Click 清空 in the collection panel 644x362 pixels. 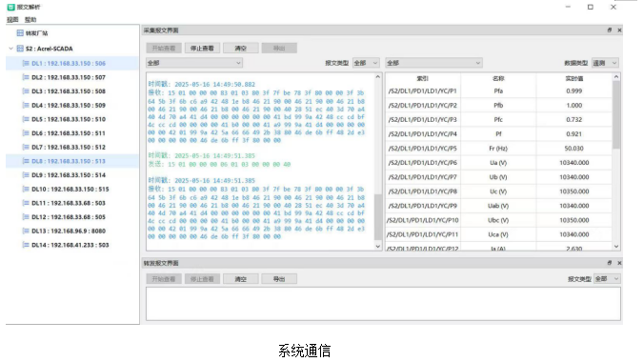click(241, 48)
